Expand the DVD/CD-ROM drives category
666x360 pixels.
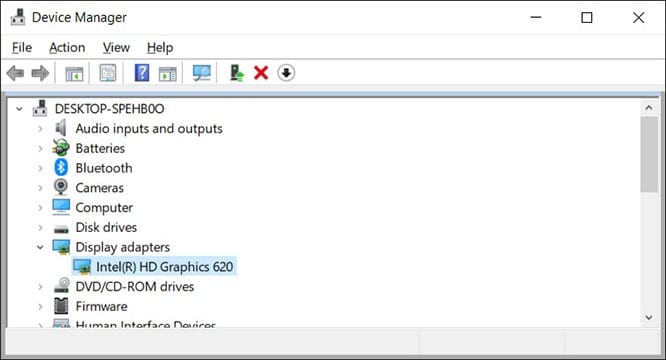pos(40,287)
